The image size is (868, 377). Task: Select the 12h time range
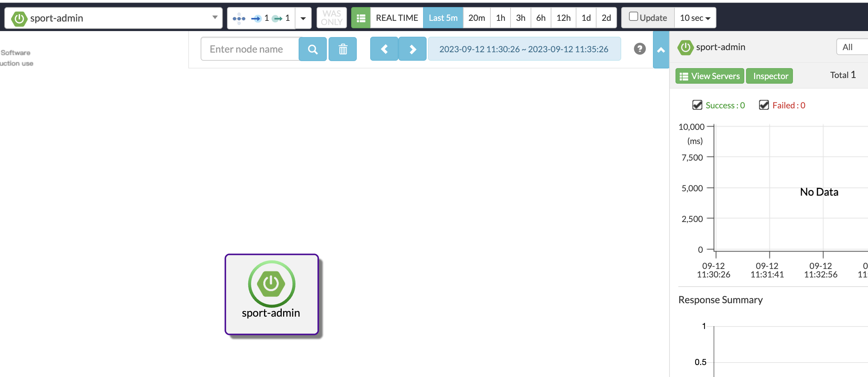coord(563,18)
